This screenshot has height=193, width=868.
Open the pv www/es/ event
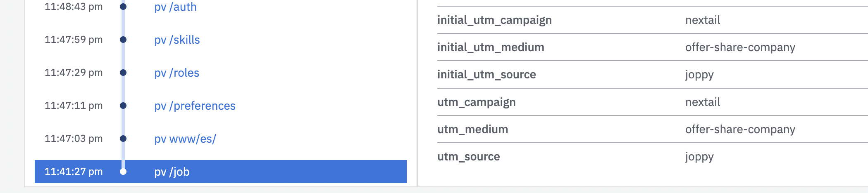(x=185, y=139)
